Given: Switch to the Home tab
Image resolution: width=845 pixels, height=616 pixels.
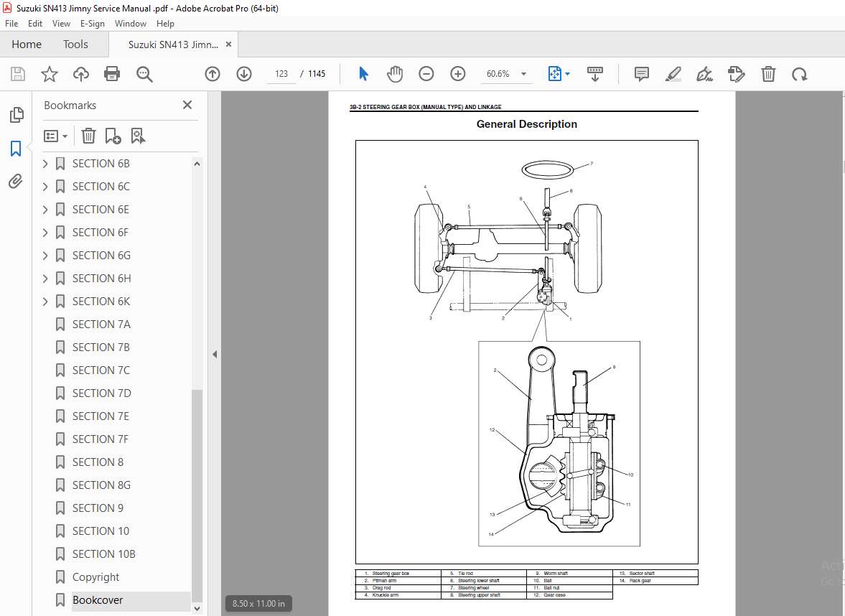Looking at the screenshot, I should click(x=27, y=45).
